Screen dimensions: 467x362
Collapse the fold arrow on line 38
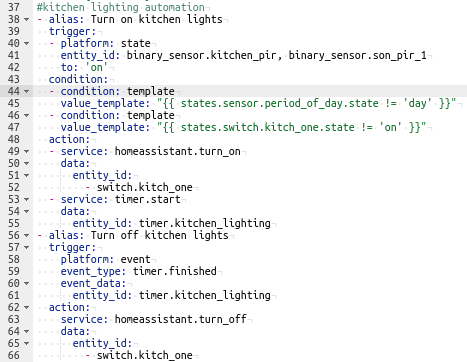(27, 19)
